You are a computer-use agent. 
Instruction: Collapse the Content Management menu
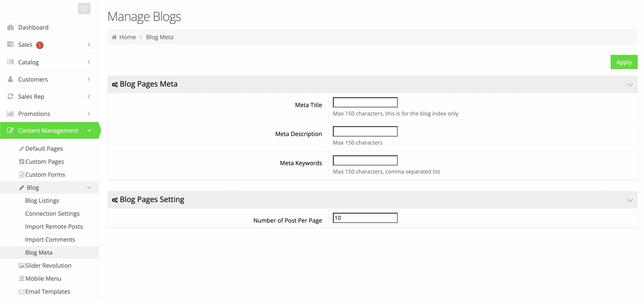(x=89, y=130)
